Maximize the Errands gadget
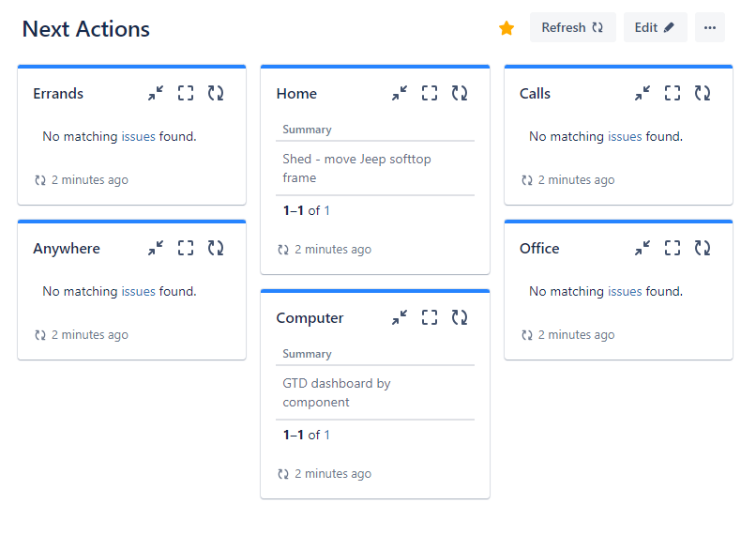The image size is (756, 536). 186,93
